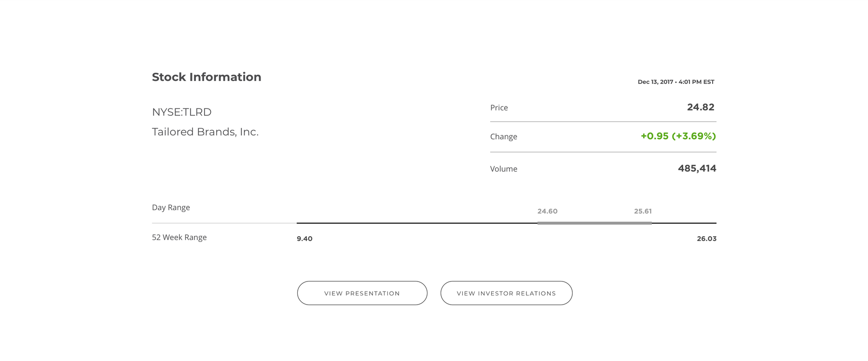Select the 24.82 price value

[x=701, y=107]
